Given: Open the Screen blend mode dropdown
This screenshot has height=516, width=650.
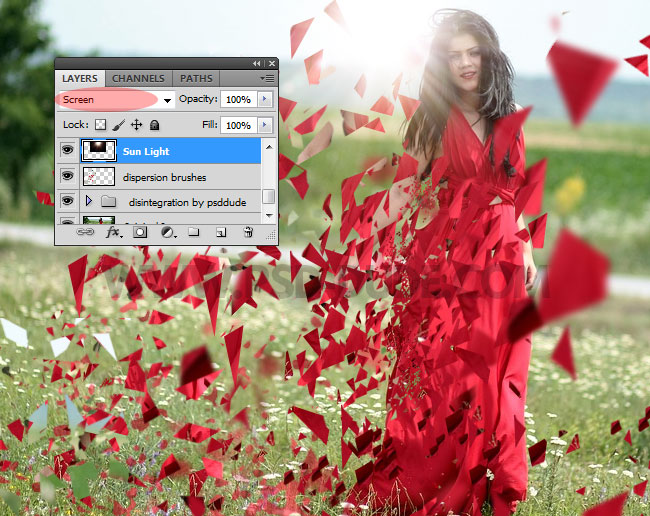Looking at the screenshot, I should tap(116, 100).
